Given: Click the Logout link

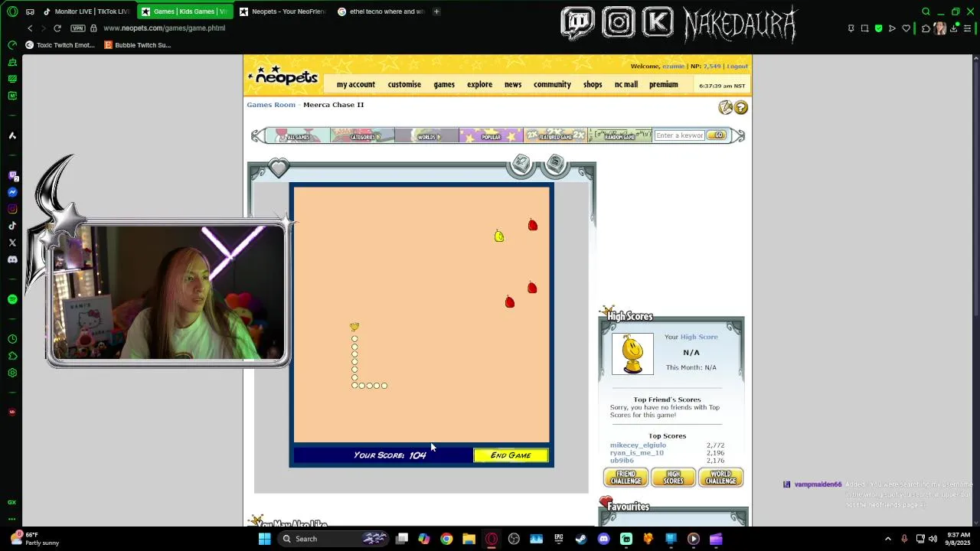Looking at the screenshot, I should 737,67.
